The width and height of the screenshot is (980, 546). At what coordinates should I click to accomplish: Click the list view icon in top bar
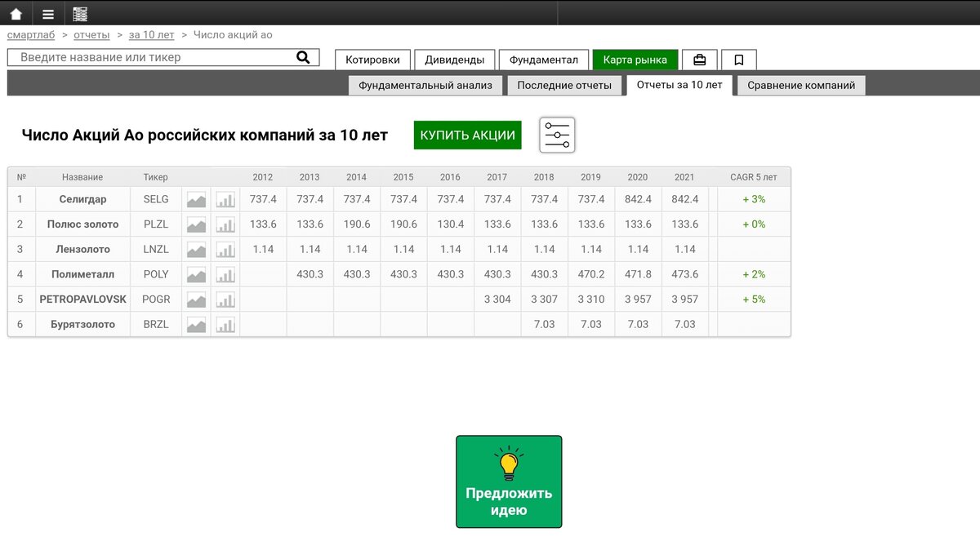[x=80, y=13]
